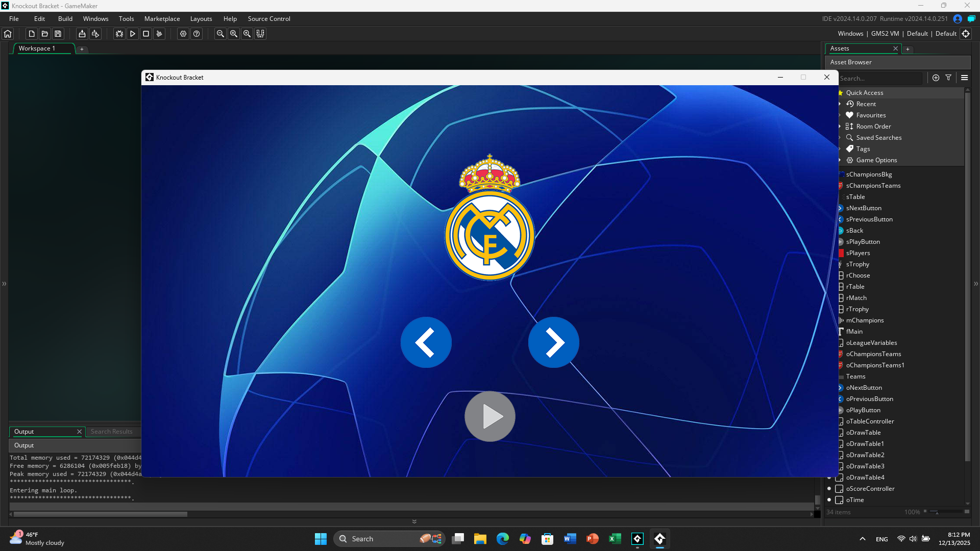Image resolution: width=980 pixels, height=551 pixels.
Task: Expand the Favourites section
Action: tap(840, 115)
